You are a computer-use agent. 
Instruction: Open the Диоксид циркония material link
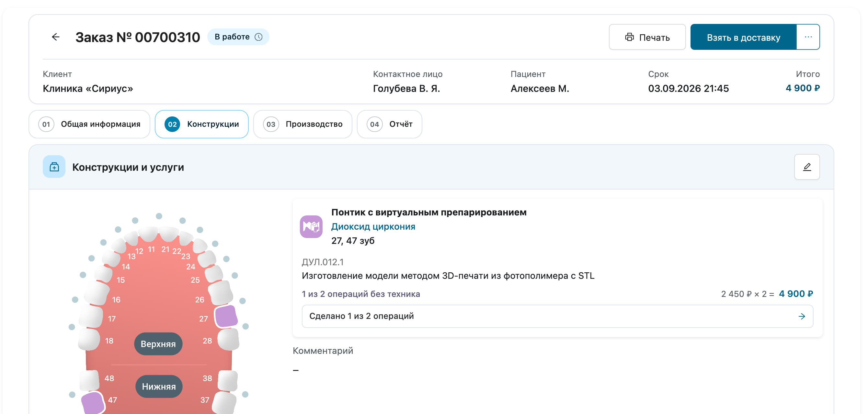[373, 226]
